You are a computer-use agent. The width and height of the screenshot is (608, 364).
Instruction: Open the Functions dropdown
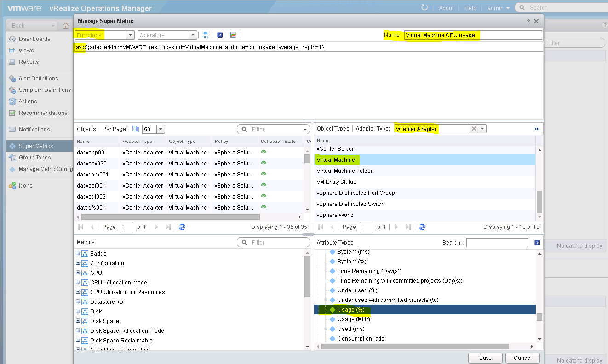click(x=131, y=35)
